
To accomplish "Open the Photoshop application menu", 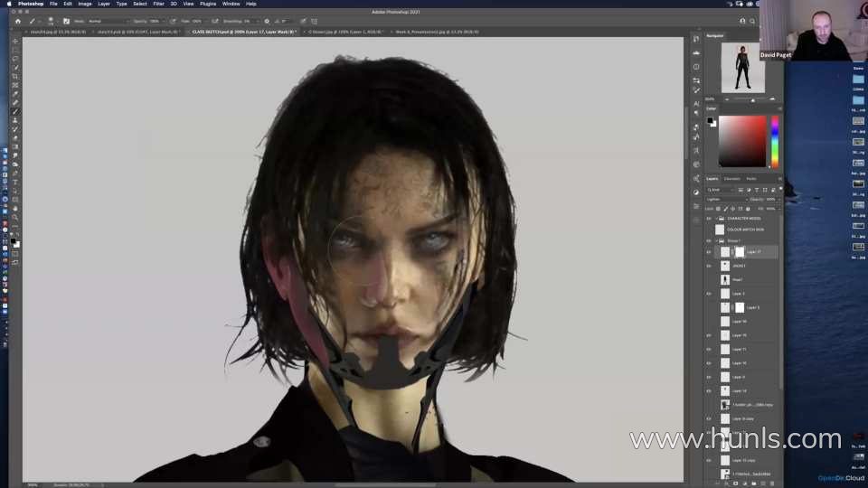I will click(x=31, y=4).
